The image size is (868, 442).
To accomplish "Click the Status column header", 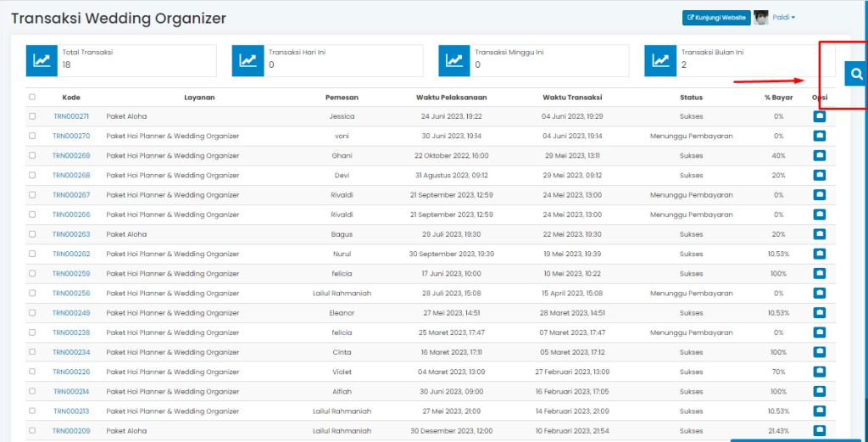I will 691,97.
